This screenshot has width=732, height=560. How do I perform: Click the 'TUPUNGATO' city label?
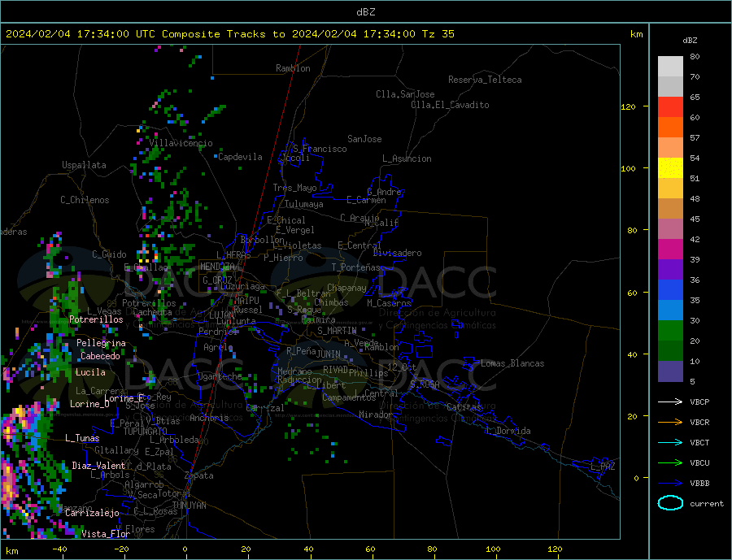146,432
